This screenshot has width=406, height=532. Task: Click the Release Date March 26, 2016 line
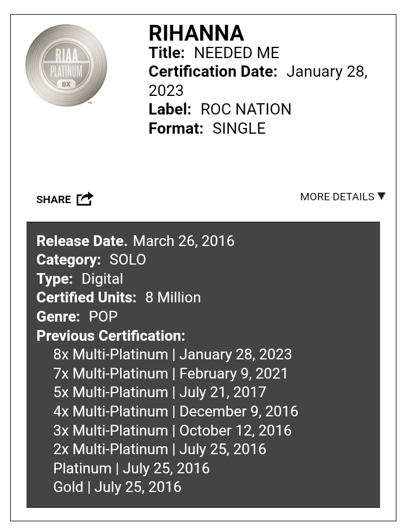(135, 241)
